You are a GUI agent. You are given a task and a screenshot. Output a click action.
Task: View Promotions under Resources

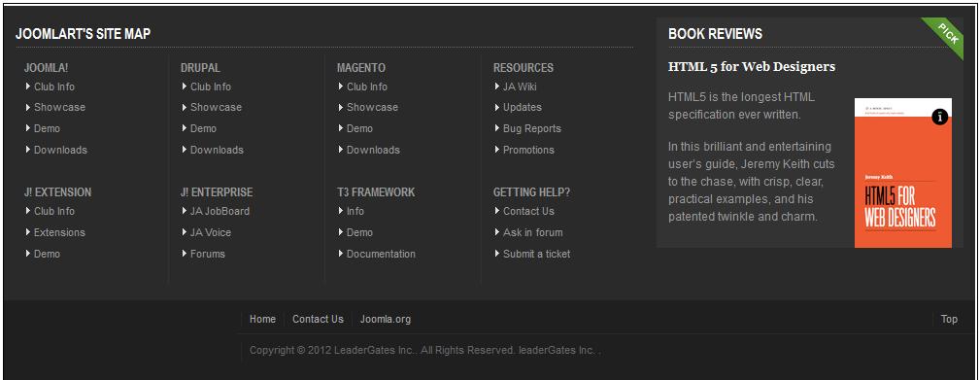click(528, 150)
